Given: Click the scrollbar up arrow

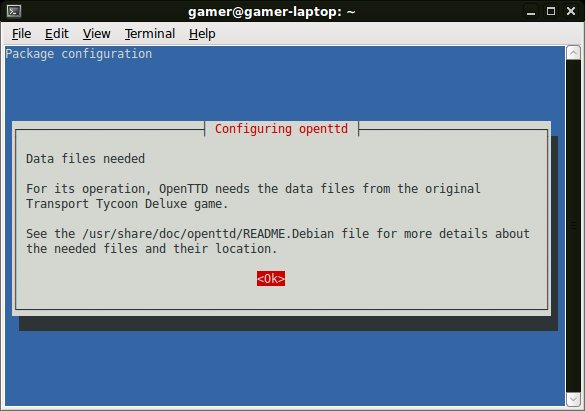Looking at the screenshot, I should click(573, 53).
